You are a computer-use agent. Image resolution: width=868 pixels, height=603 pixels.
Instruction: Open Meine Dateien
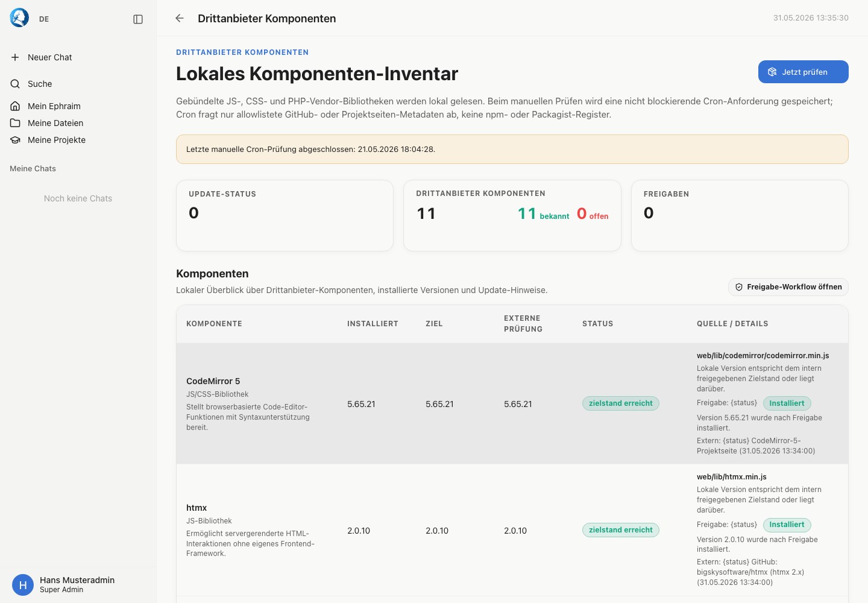click(x=78, y=123)
